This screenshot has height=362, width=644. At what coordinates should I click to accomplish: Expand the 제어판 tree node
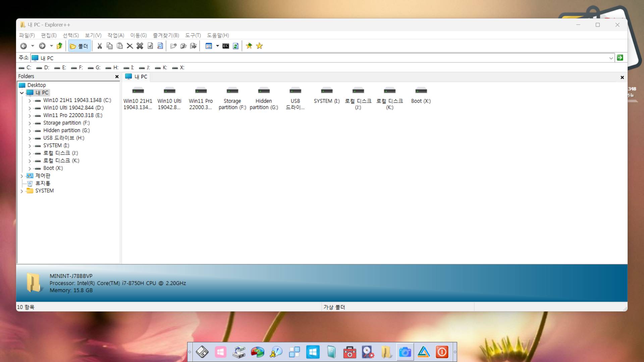pyautogui.click(x=22, y=176)
